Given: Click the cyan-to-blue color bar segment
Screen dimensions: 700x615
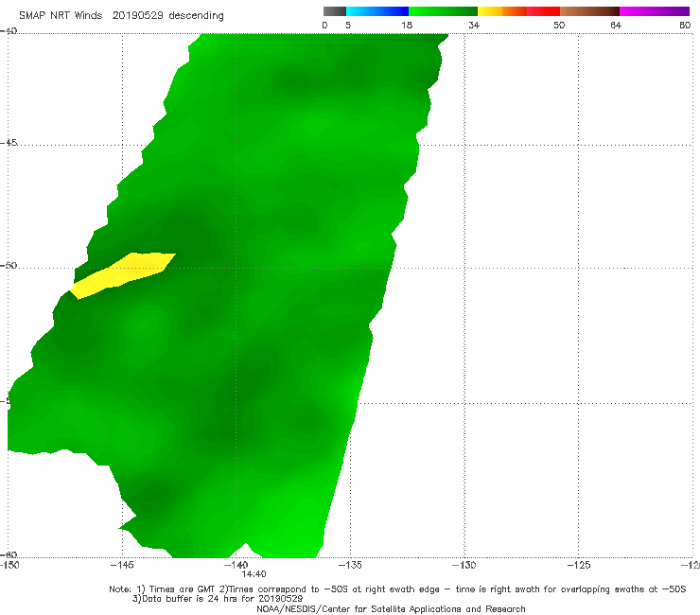Looking at the screenshot, I should pyautogui.click(x=377, y=11).
